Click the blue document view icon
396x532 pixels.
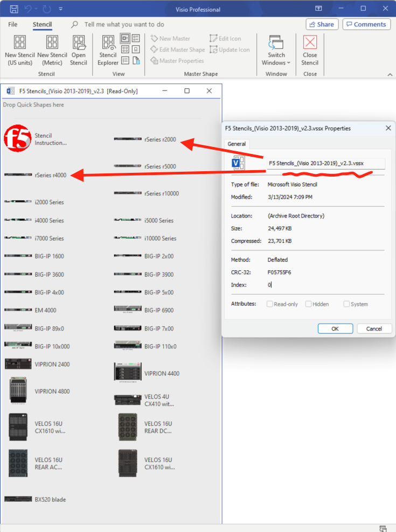point(136,61)
